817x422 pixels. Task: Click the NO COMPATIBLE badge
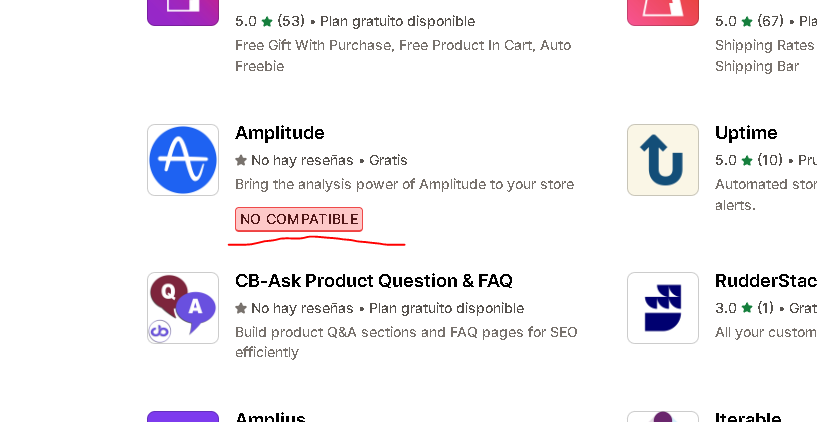coord(299,219)
